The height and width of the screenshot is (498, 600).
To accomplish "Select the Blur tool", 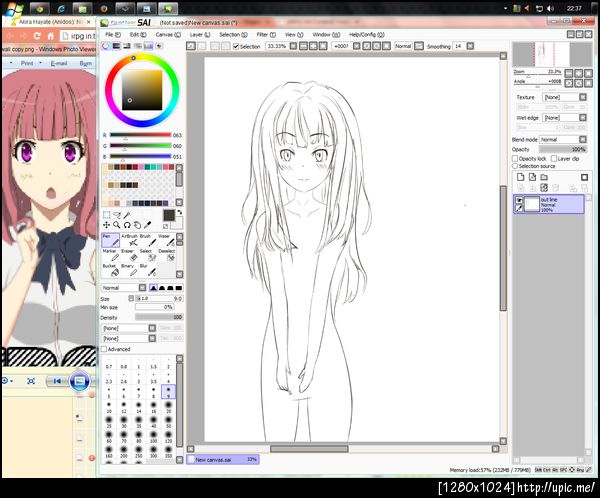I will (x=148, y=270).
